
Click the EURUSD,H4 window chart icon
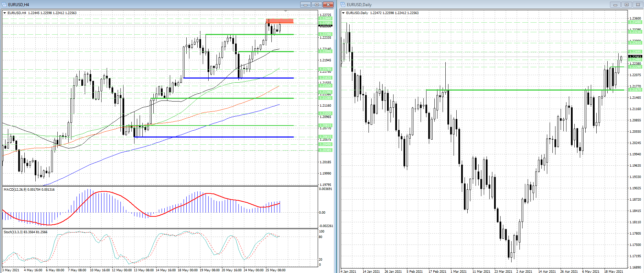5,4
